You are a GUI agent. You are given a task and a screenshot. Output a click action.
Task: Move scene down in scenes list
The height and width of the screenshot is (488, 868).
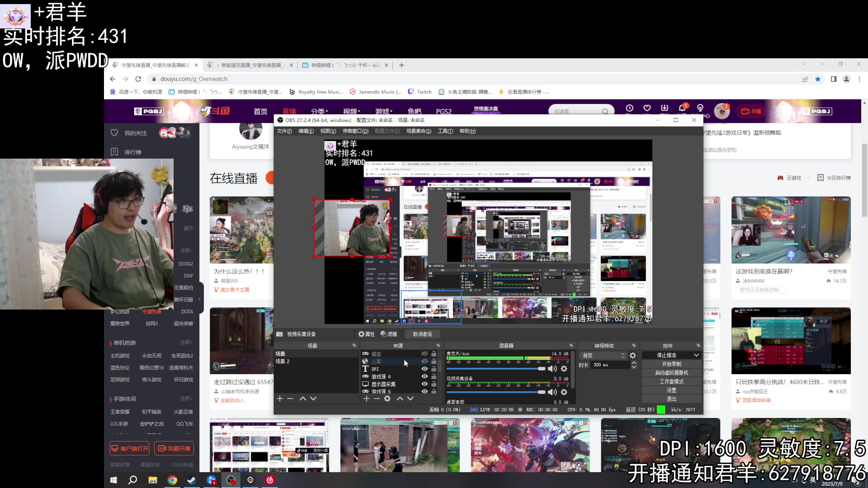click(x=313, y=399)
